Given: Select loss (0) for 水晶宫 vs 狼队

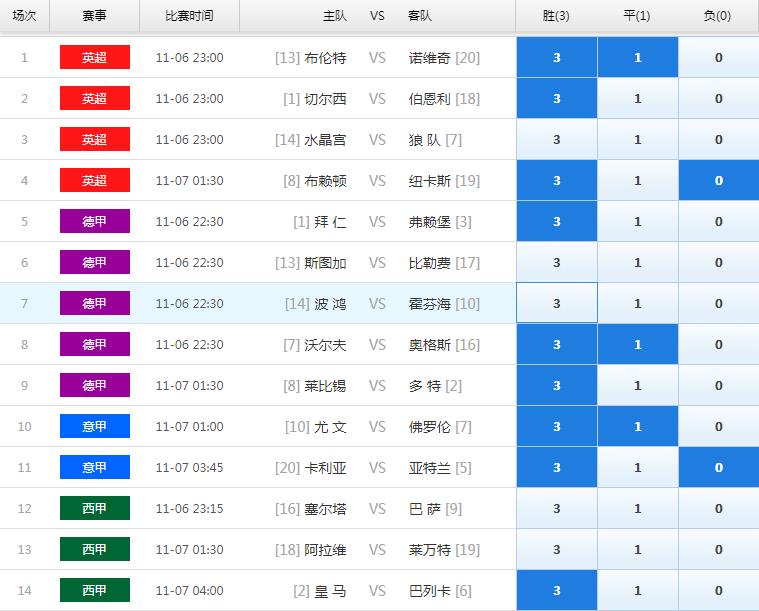Looking at the screenshot, I should coord(718,139).
